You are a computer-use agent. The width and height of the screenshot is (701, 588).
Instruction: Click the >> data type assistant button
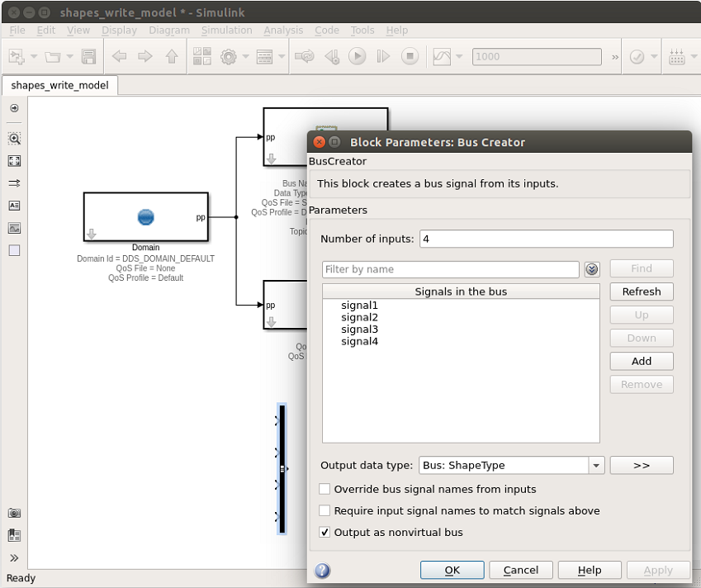pos(642,466)
